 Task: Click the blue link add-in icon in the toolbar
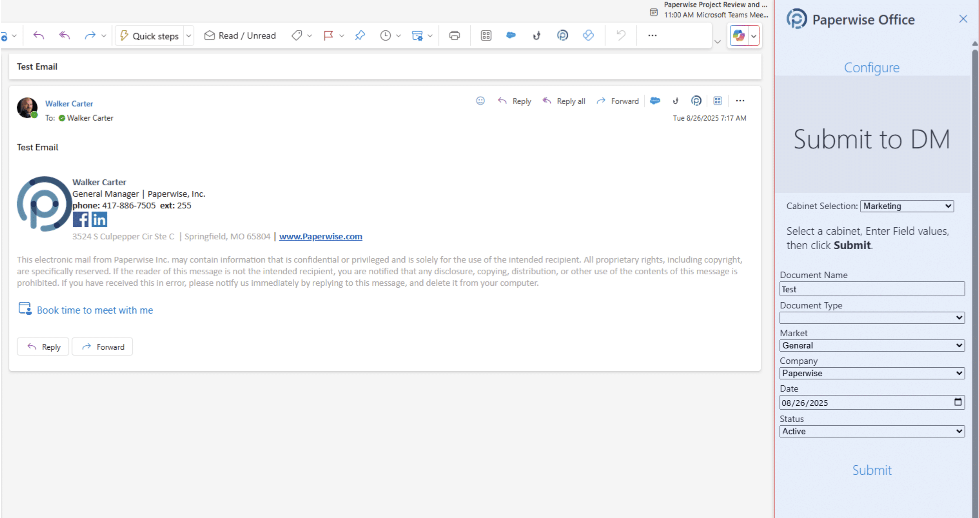[588, 35]
